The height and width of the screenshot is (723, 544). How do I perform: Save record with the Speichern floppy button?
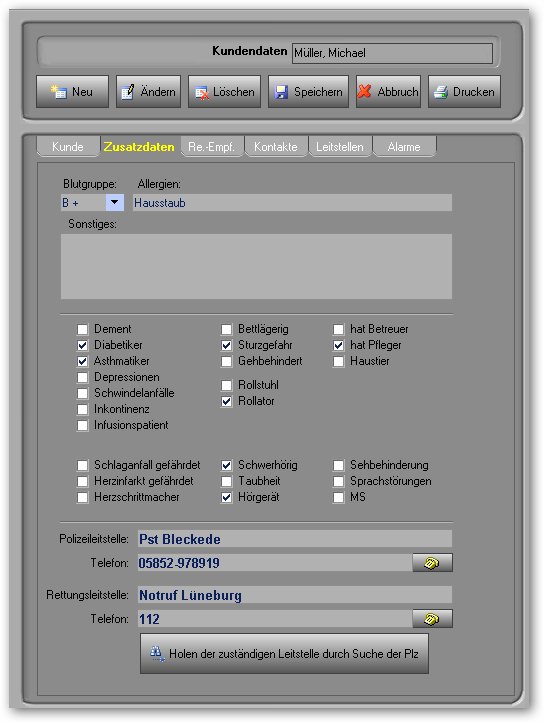pyautogui.click(x=308, y=92)
